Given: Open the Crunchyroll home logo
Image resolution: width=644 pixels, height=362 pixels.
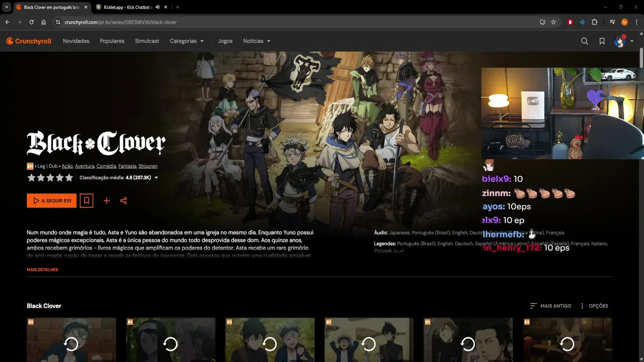Looking at the screenshot, I should (x=29, y=41).
